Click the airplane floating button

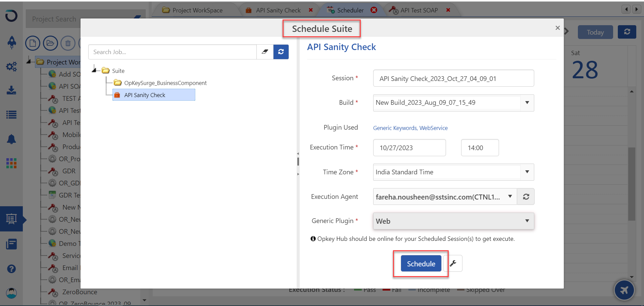pos(624,290)
